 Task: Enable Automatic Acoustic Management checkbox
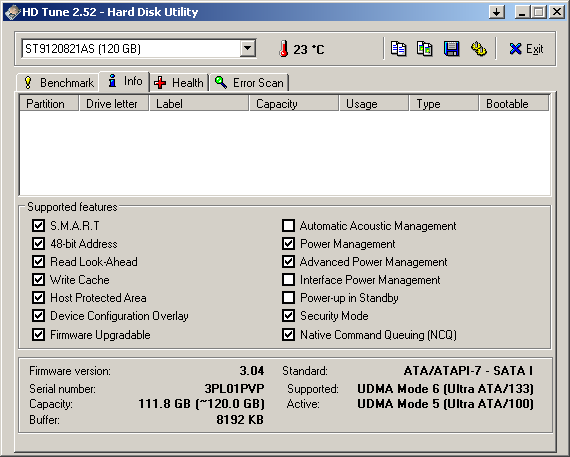(x=288, y=225)
